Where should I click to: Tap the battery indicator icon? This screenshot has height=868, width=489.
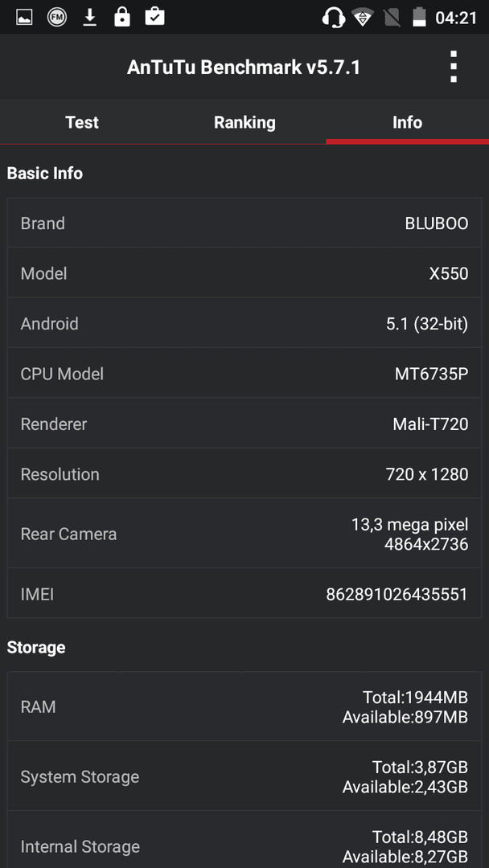click(419, 17)
